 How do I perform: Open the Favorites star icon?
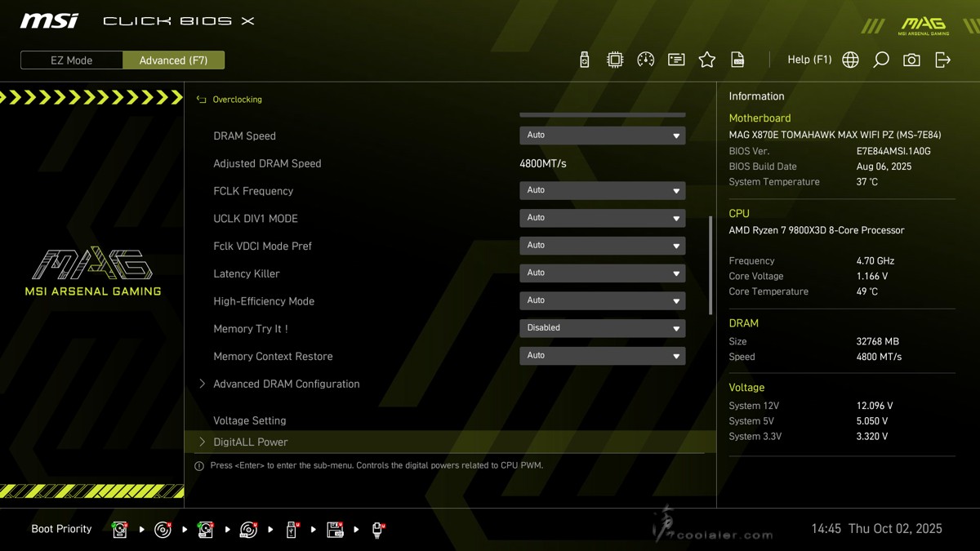(707, 60)
